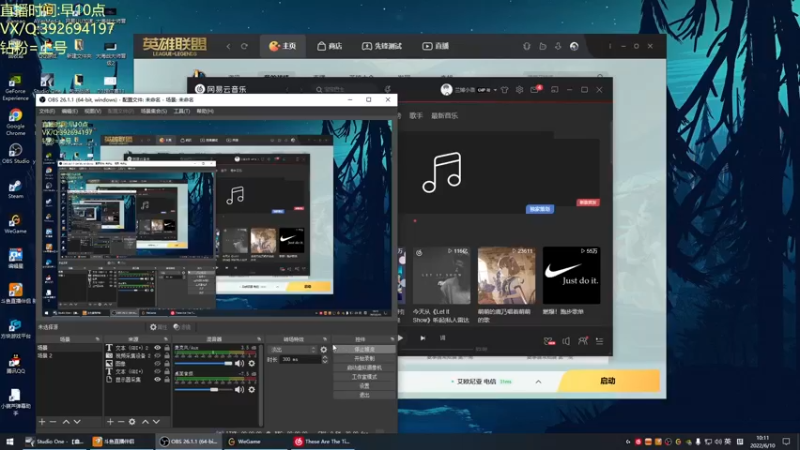Remove selected scene with minus icon

53,422
